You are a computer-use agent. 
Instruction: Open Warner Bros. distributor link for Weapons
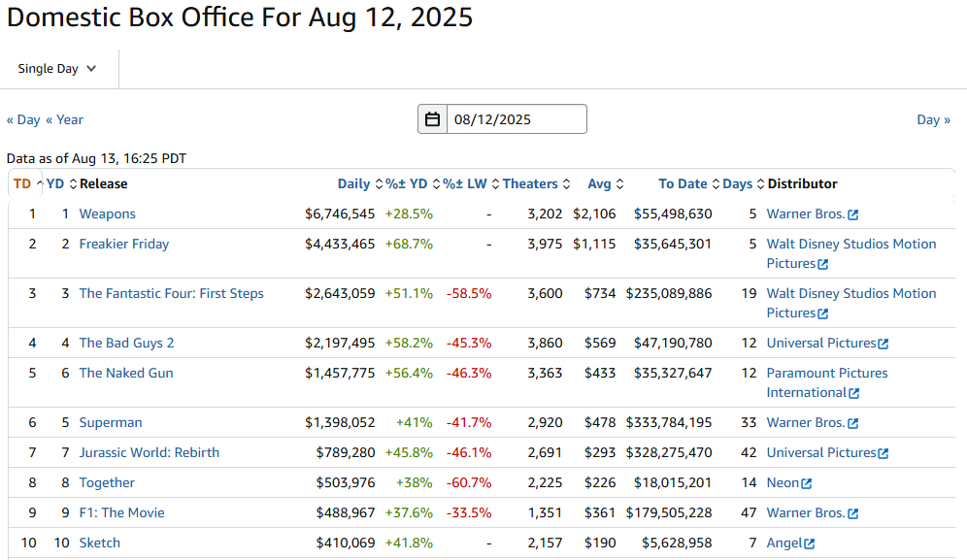(x=806, y=214)
